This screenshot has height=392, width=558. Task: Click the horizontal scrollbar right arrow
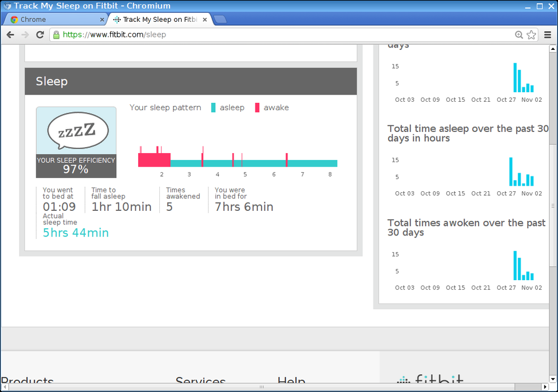(x=545, y=386)
